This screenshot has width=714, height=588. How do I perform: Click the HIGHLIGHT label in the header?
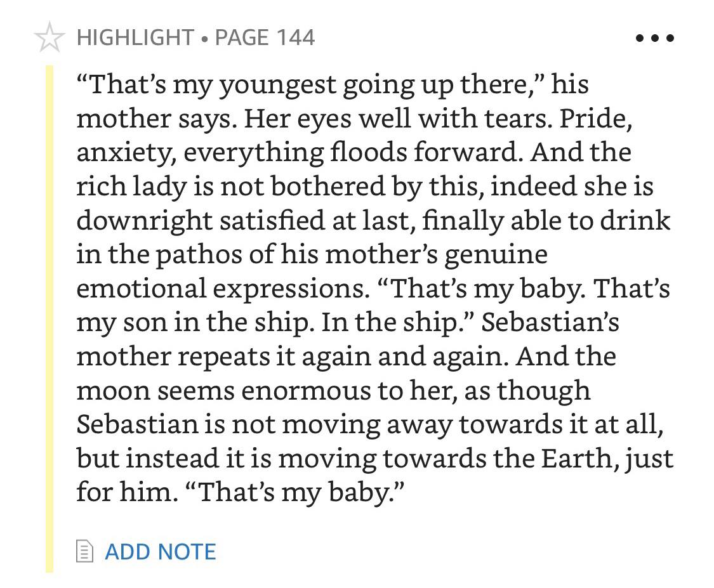coord(136,37)
